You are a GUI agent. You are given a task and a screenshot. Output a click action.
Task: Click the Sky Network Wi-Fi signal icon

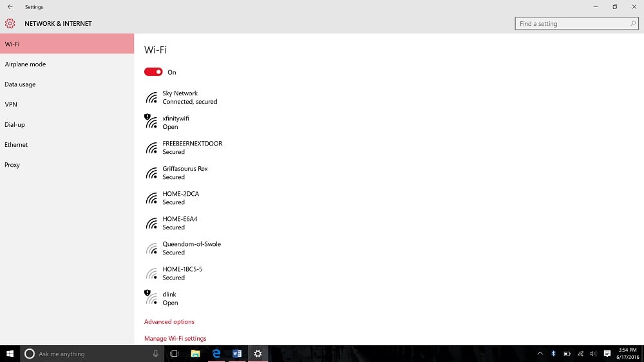click(151, 98)
